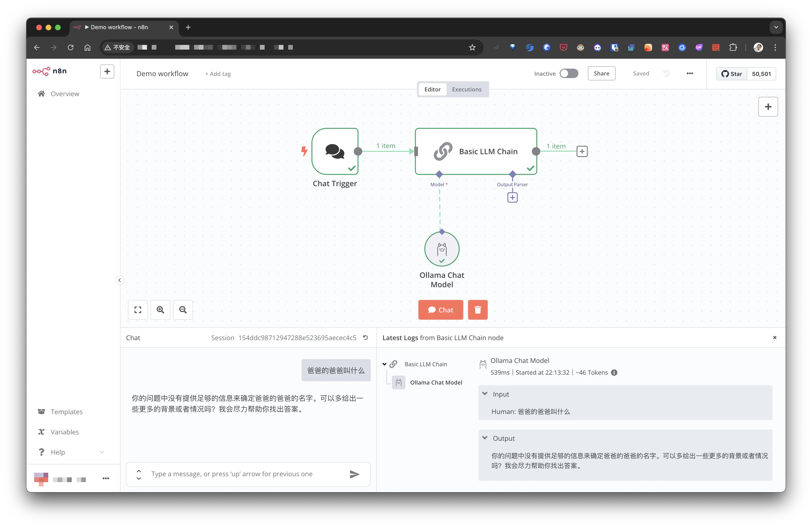Switch to the Executions tab
This screenshot has width=812, height=527.
pos(466,89)
